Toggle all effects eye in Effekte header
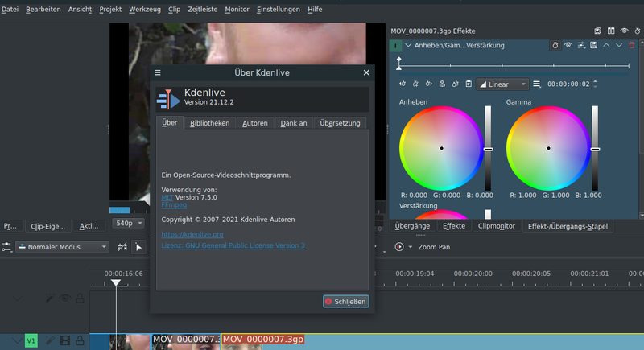Screen dimensions: 644x350 click(625, 31)
